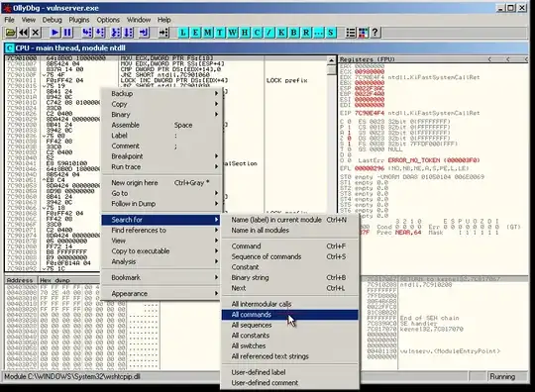Open Patches window via slash button
535x392 pixels.
269,33
